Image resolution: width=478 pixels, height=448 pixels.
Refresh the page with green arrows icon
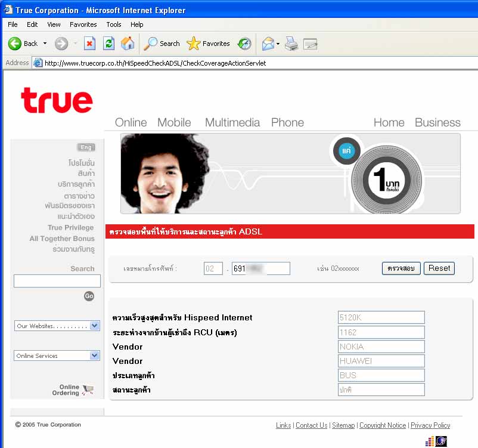pos(108,44)
